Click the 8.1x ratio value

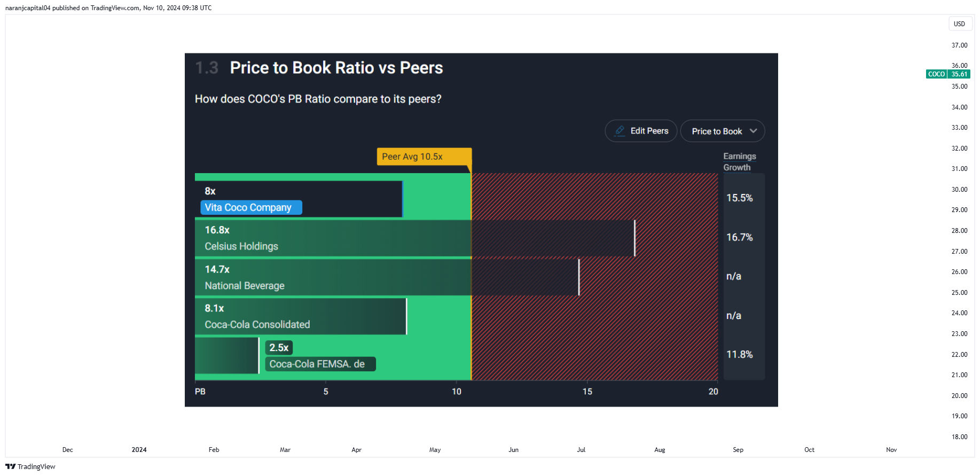[x=214, y=308]
